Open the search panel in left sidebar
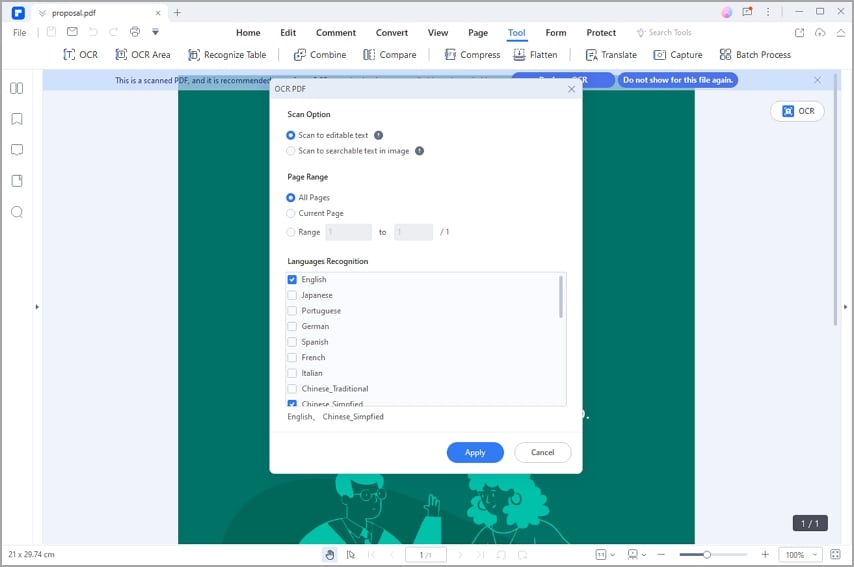Screen dimensions: 854x567 pyautogui.click(x=17, y=212)
